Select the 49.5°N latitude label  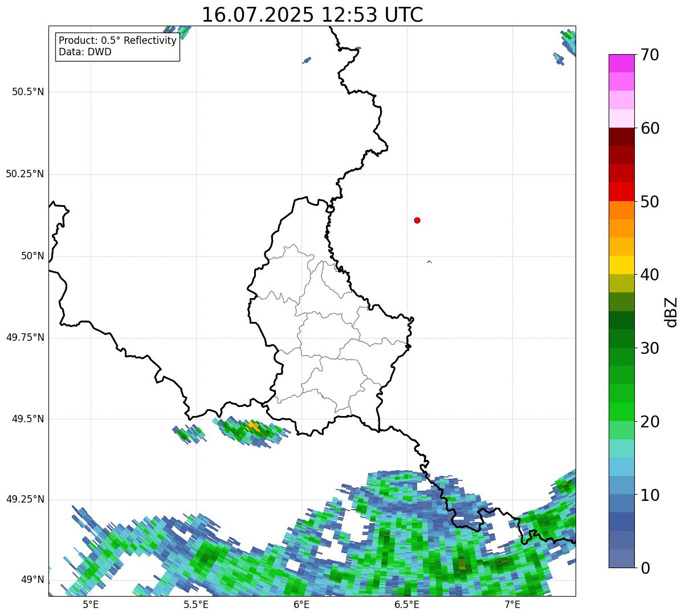coord(28,419)
